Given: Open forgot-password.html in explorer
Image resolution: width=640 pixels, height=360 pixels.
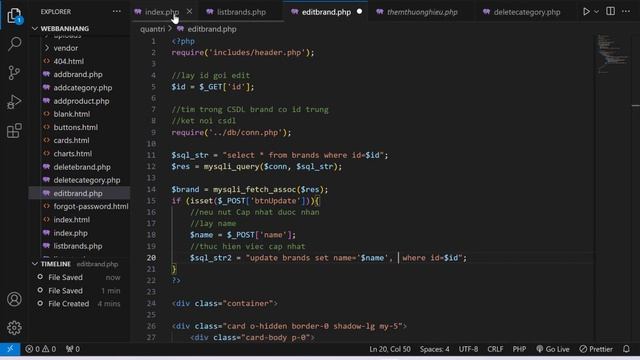Looking at the screenshot, I should point(91,207).
